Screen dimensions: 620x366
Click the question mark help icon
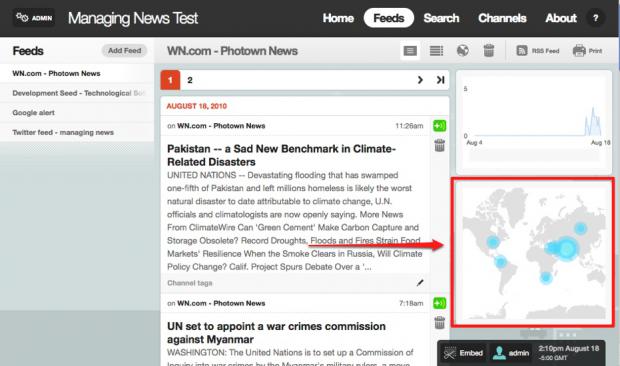pos(595,18)
